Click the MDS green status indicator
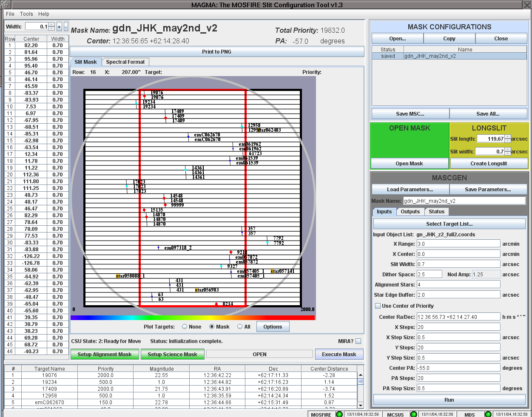The width and height of the screenshot is (532, 417). pos(488,414)
